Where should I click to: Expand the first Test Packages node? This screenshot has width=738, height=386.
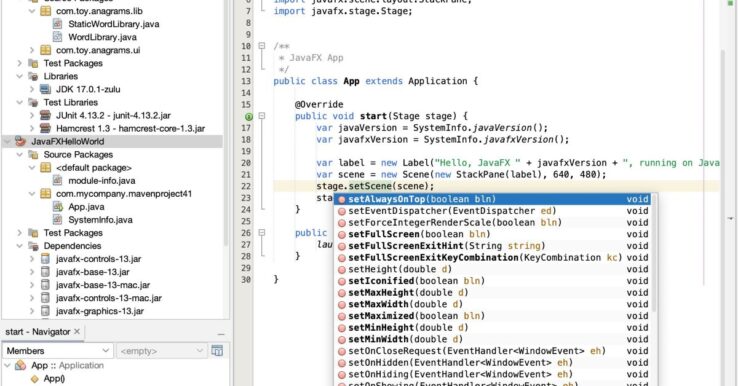(19, 63)
